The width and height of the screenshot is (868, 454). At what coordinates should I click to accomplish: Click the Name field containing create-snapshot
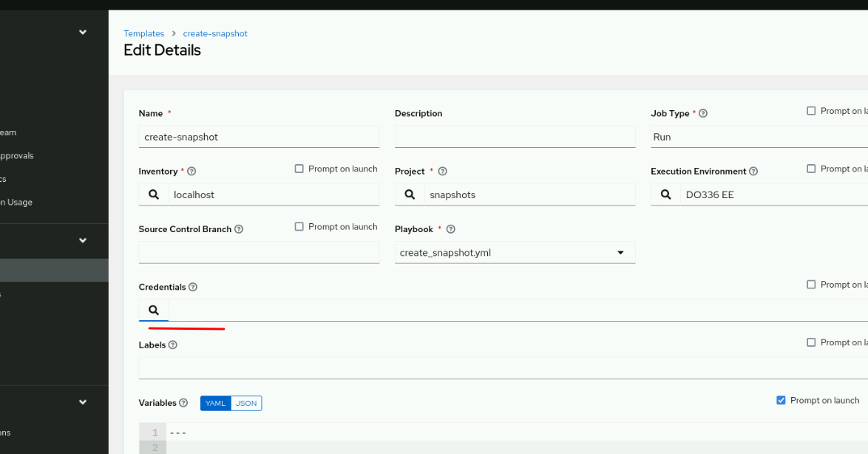(259, 137)
